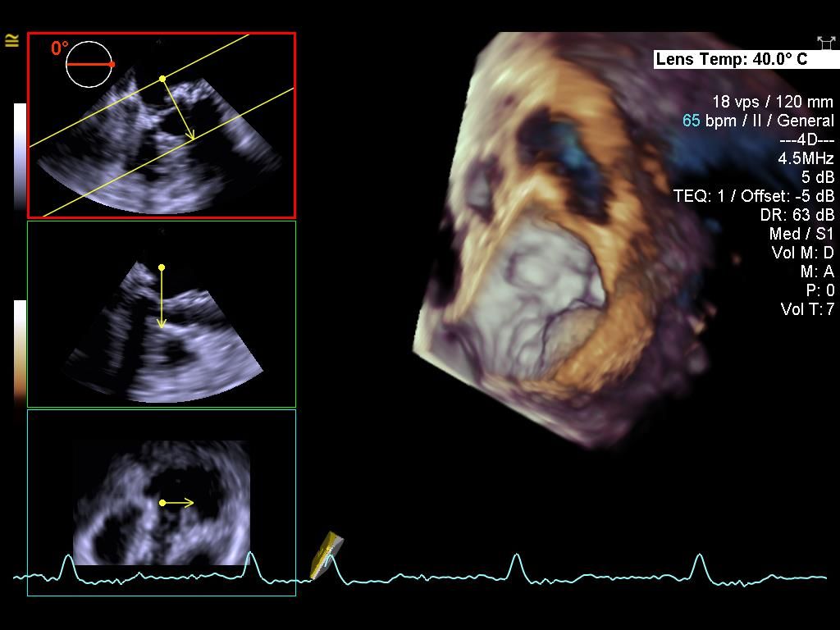The height and width of the screenshot is (630, 840).
Task: Click the TEQ: 1 / Offset parameter line
Action: point(753,196)
